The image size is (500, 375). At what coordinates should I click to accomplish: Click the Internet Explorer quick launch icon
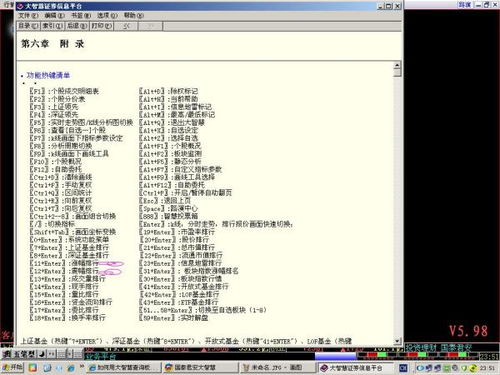click(x=71, y=368)
